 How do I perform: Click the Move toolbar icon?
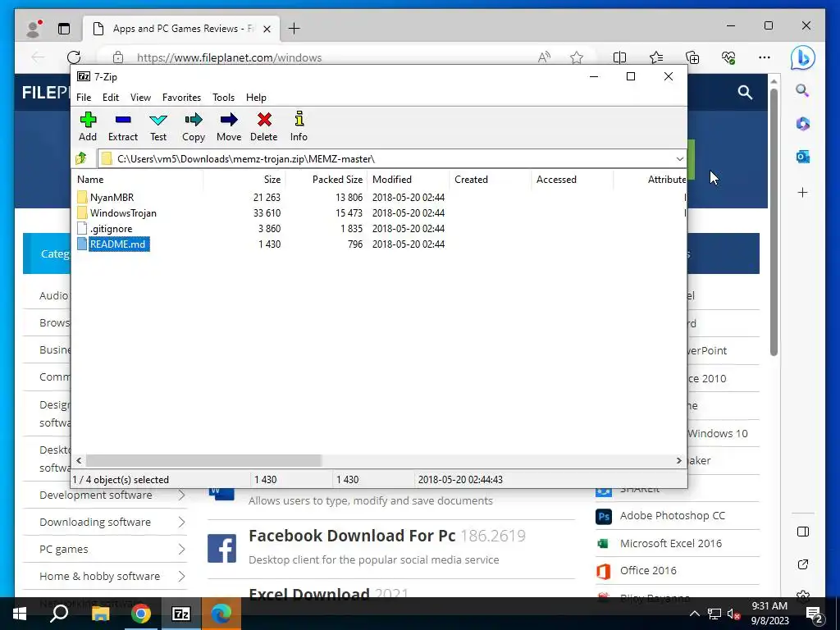point(229,126)
